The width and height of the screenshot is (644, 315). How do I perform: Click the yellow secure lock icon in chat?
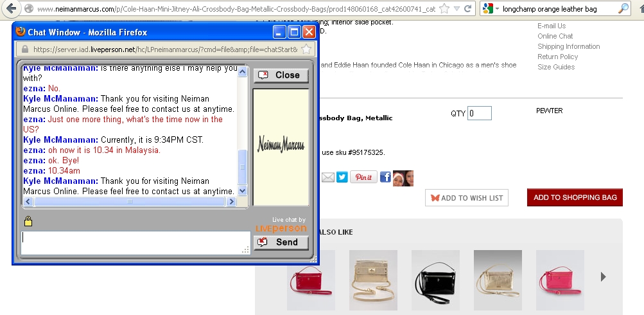click(x=28, y=221)
